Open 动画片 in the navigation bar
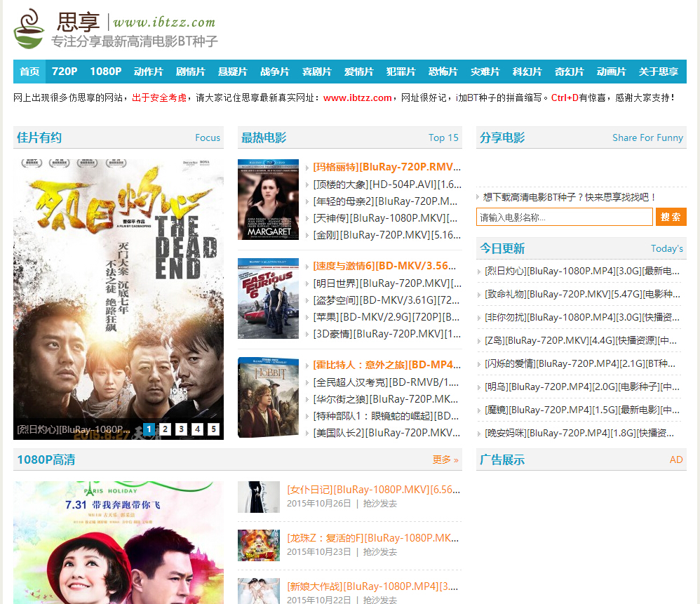 tap(611, 72)
